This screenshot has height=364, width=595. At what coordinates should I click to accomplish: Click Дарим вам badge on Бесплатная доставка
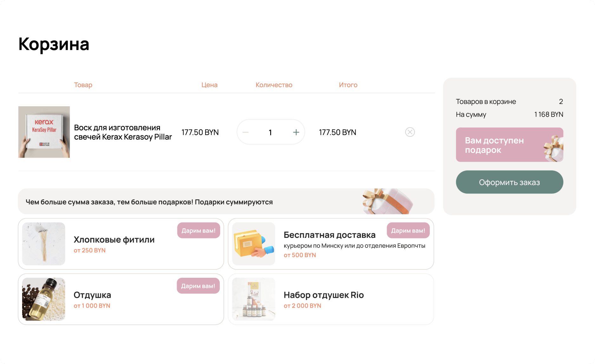[x=408, y=231]
